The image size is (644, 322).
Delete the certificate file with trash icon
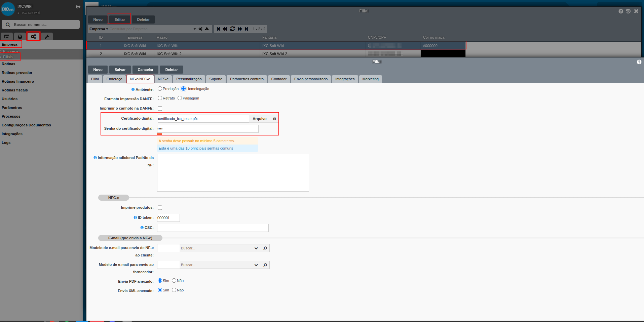pos(274,119)
